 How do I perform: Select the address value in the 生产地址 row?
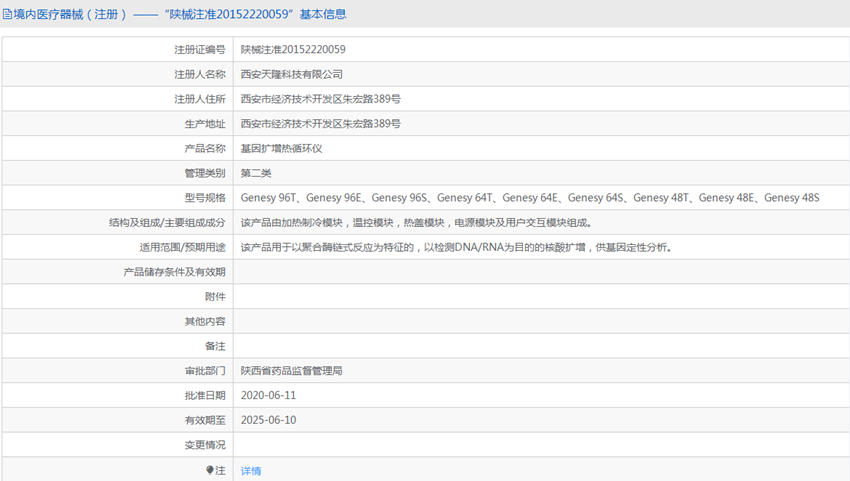320,124
